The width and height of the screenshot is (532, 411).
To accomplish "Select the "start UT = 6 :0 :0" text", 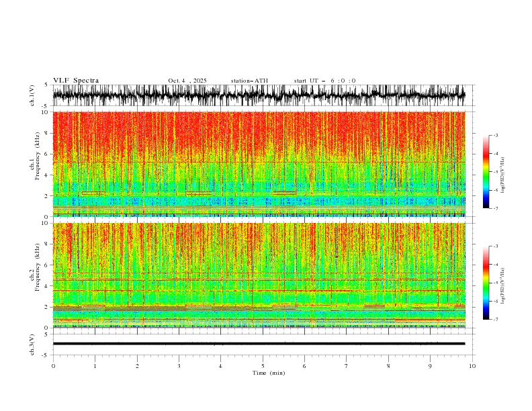I will point(324,81).
